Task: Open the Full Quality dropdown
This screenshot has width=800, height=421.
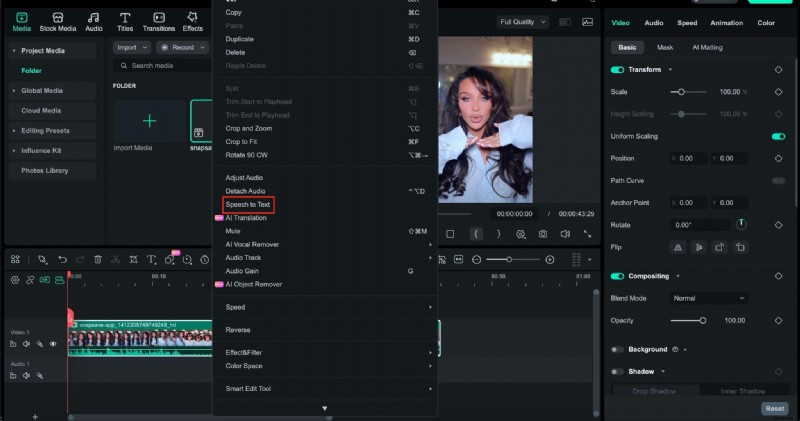Action: (522, 22)
